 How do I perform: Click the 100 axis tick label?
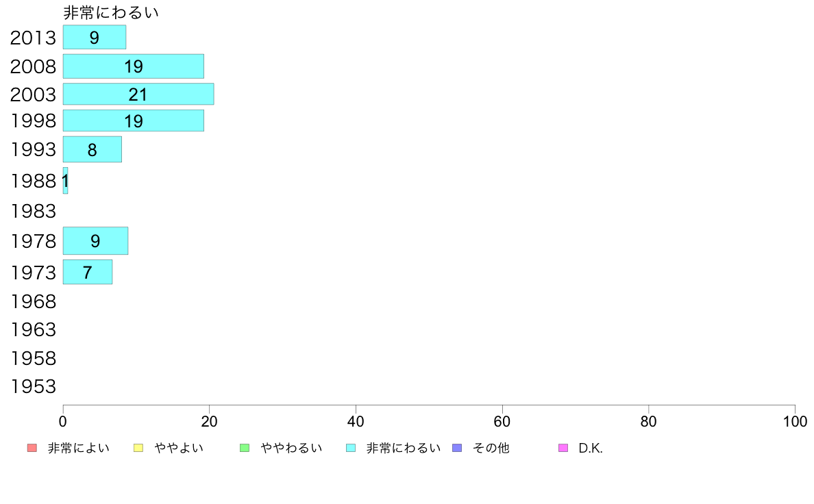[795, 421]
